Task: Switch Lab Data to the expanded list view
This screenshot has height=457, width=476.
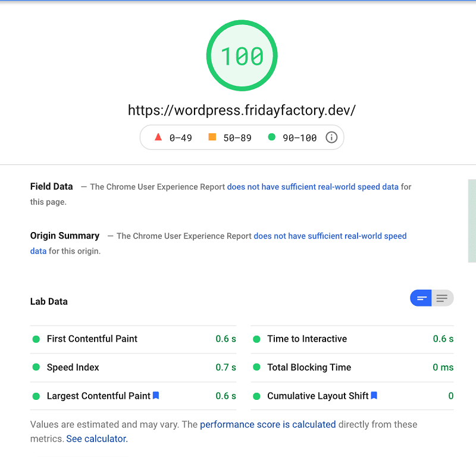Action: 442,298
